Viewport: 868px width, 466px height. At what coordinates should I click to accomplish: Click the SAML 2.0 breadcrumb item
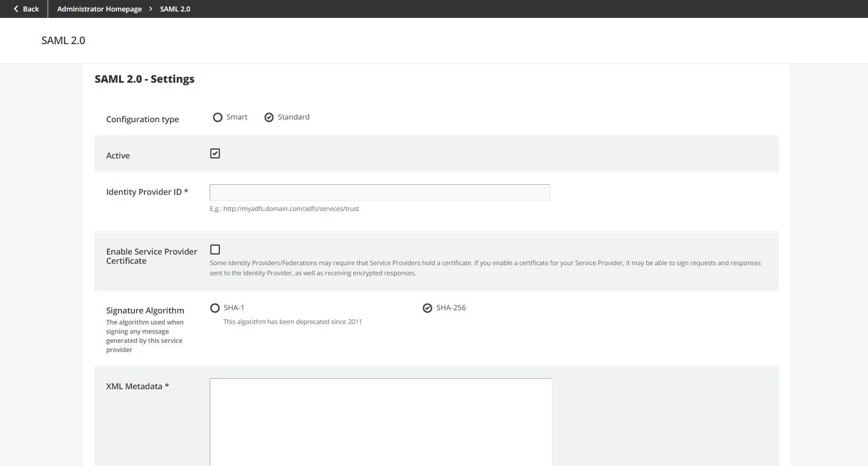click(x=175, y=9)
